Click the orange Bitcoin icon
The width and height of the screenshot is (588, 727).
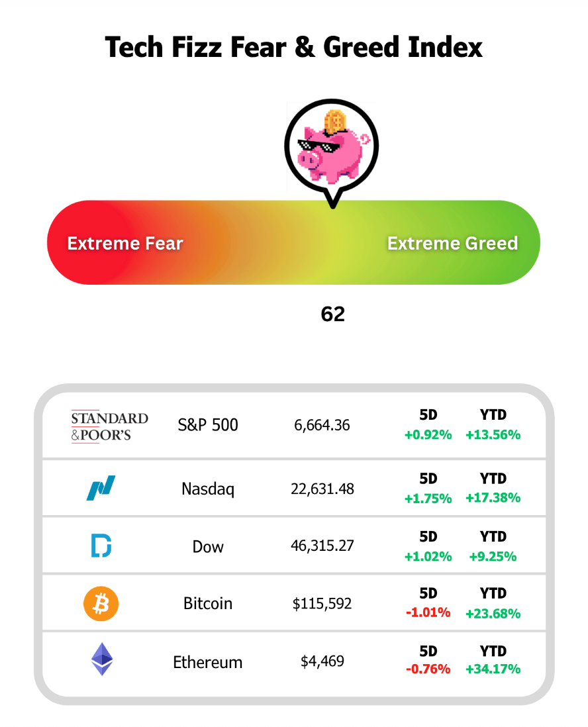101,603
